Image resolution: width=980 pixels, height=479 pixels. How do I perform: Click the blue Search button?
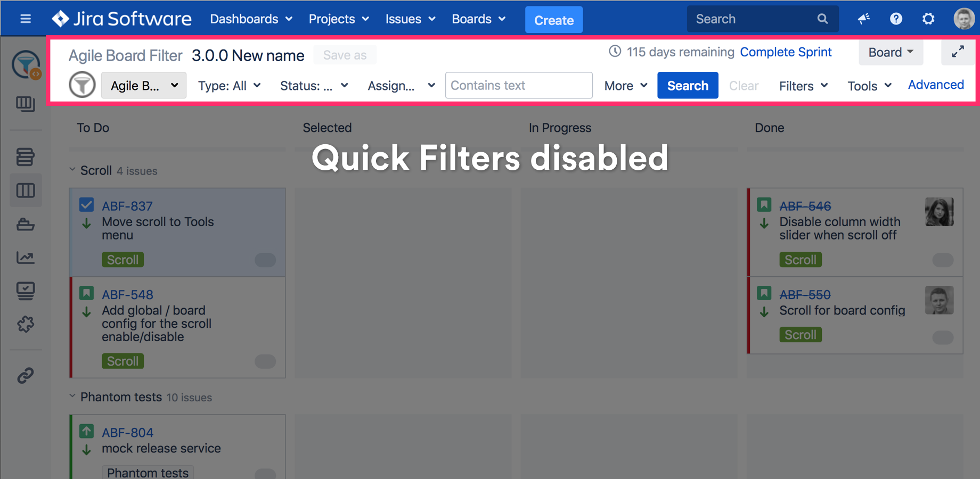[687, 86]
